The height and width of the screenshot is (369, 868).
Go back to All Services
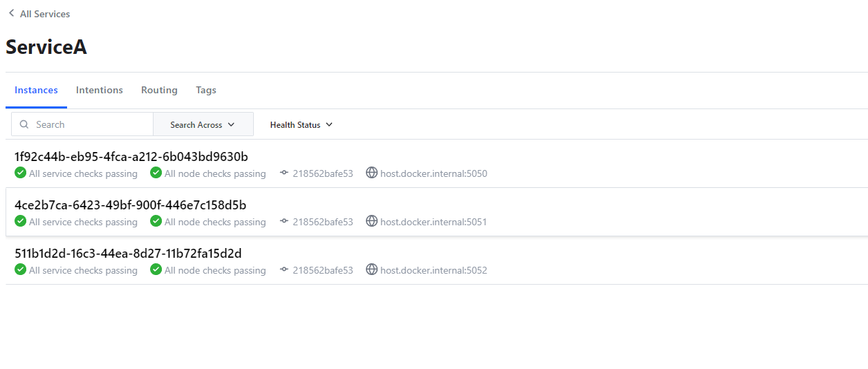point(44,14)
